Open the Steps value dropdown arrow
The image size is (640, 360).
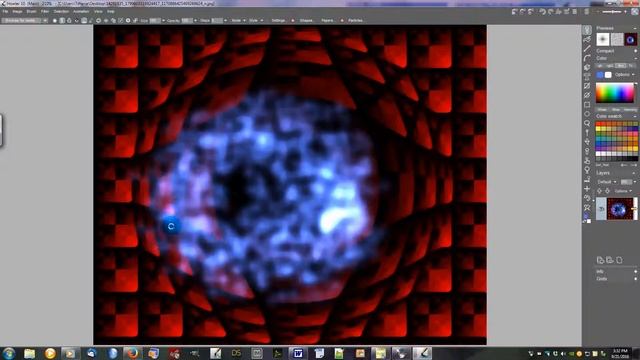[x=225, y=20]
